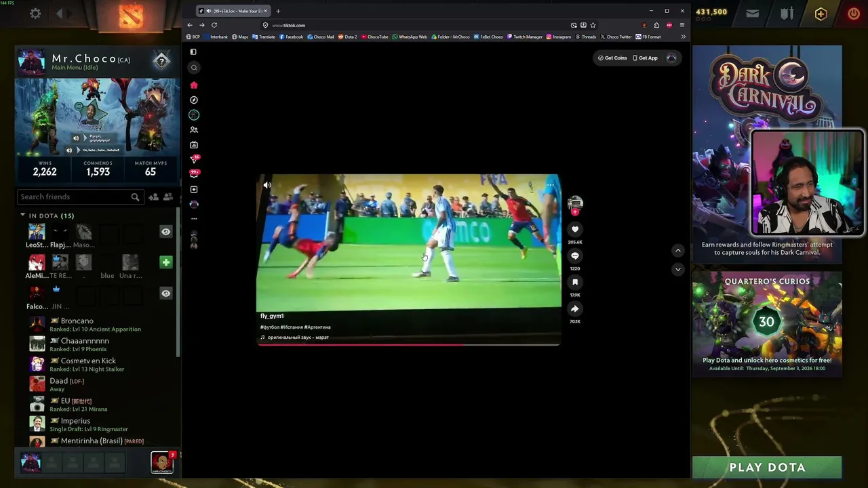The height and width of the screenshot is (488, 868).
Task: Open the Twitch Manager bookmark
Action: coord(524,37)
